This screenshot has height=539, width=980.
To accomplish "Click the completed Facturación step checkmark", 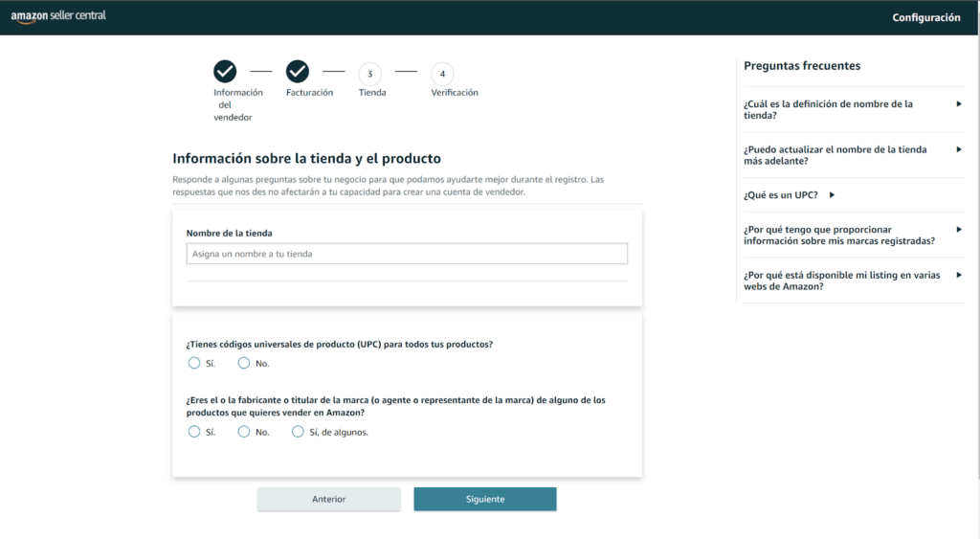I will [x=298, y=72].
